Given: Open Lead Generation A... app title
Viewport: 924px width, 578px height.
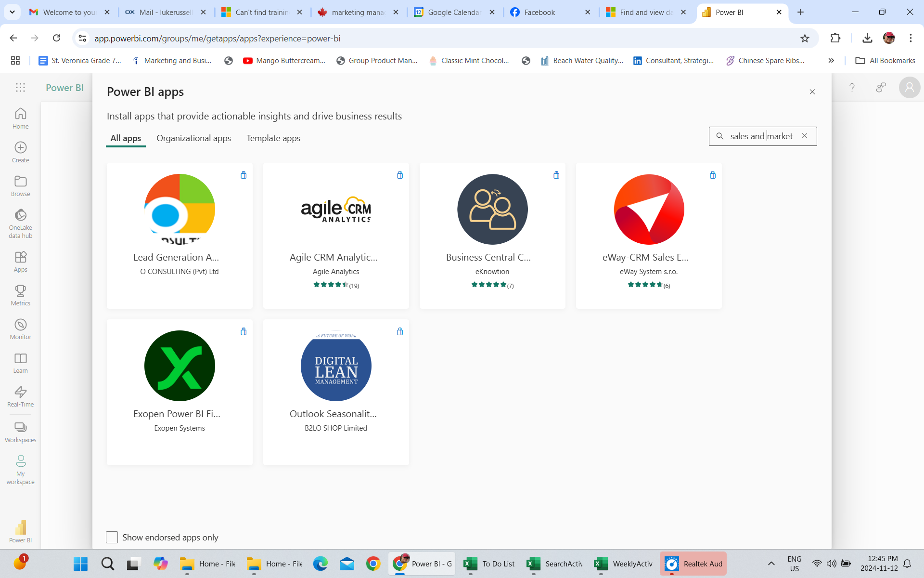Looking at the screenshot, I should click(176, 257).
